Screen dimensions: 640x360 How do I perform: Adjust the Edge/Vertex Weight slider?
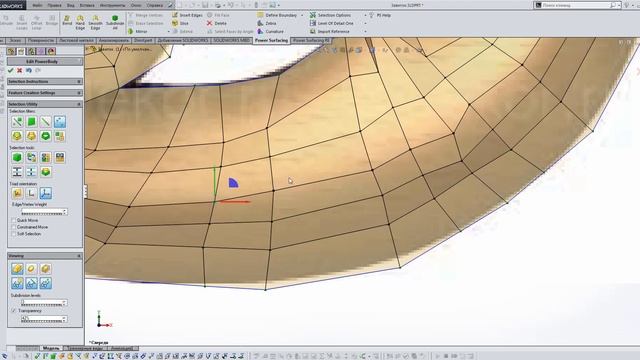click(x=44, y=212)
